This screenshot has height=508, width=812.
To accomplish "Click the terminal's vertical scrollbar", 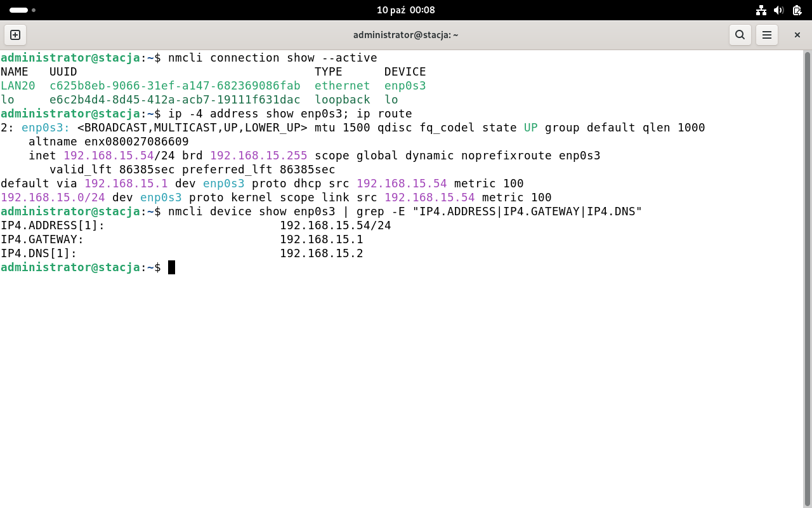I will point(807,279).
